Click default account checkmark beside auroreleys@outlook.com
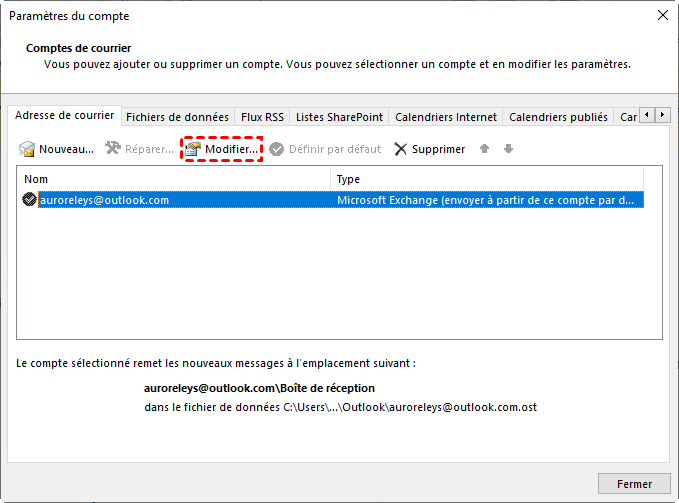 [x=29, y=200]
